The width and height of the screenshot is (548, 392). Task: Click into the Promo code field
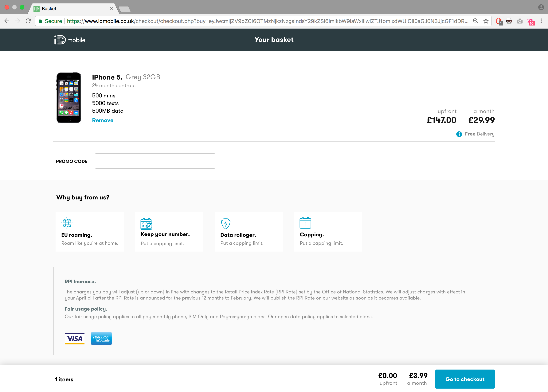155,161
